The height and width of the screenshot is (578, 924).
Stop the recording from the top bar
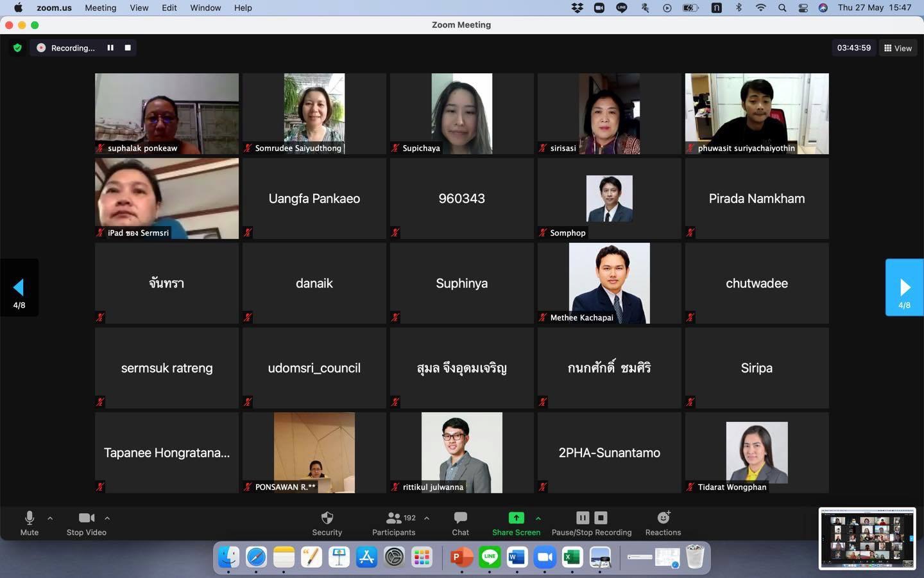[128, 48]
